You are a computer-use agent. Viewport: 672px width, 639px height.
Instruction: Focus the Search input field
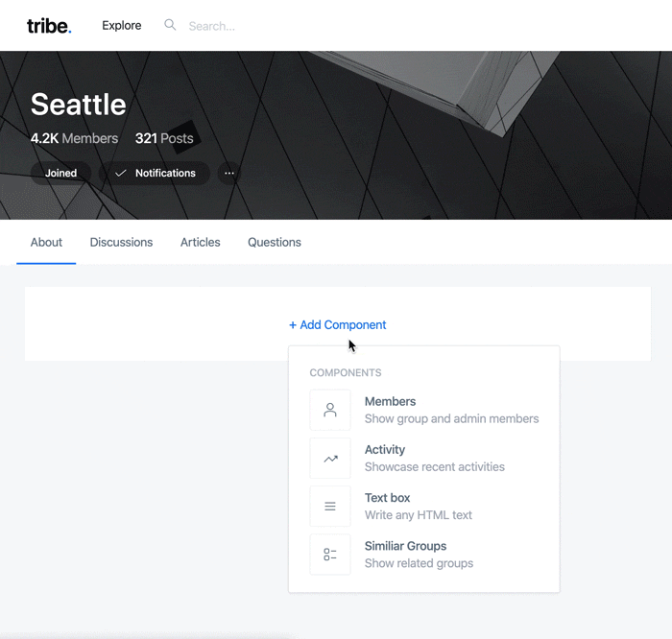tap(212, 26)
